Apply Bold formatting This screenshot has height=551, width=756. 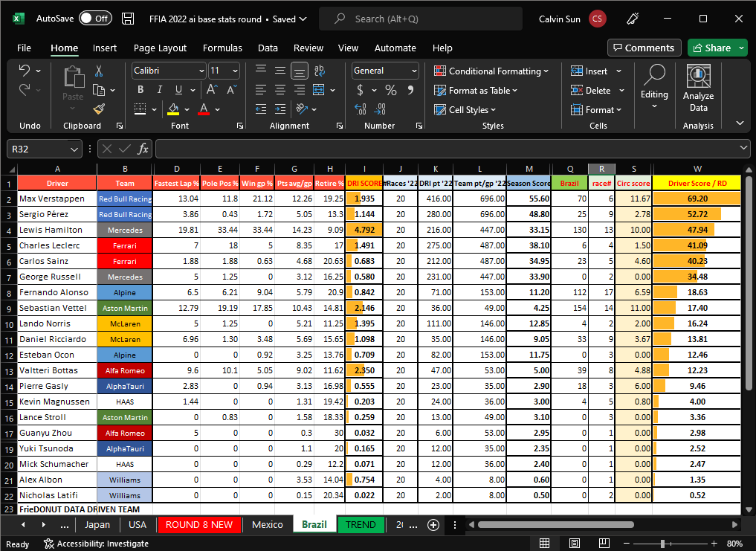tap(140, 90)
